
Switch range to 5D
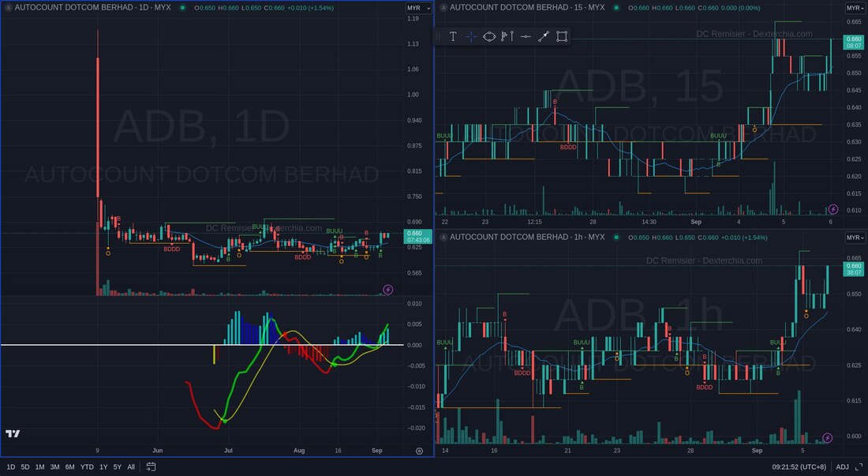pos(25,467)
